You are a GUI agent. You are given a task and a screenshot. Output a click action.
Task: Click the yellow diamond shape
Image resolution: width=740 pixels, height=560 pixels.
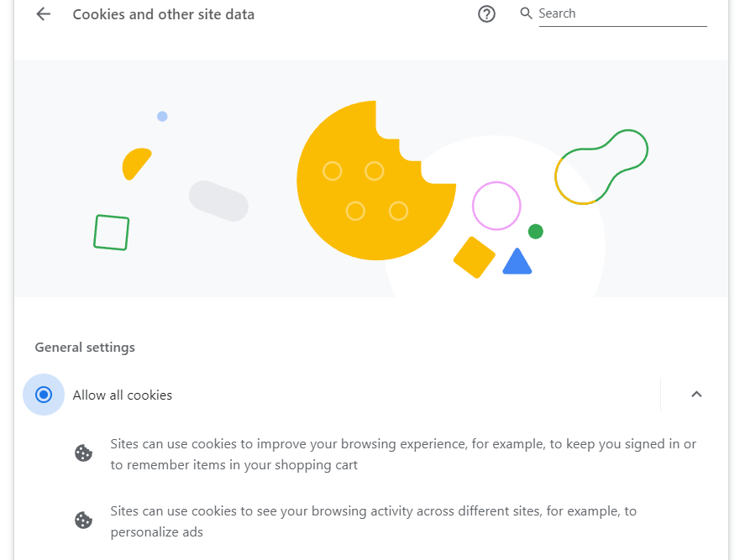pyautogui.click(x=475, y=257)
